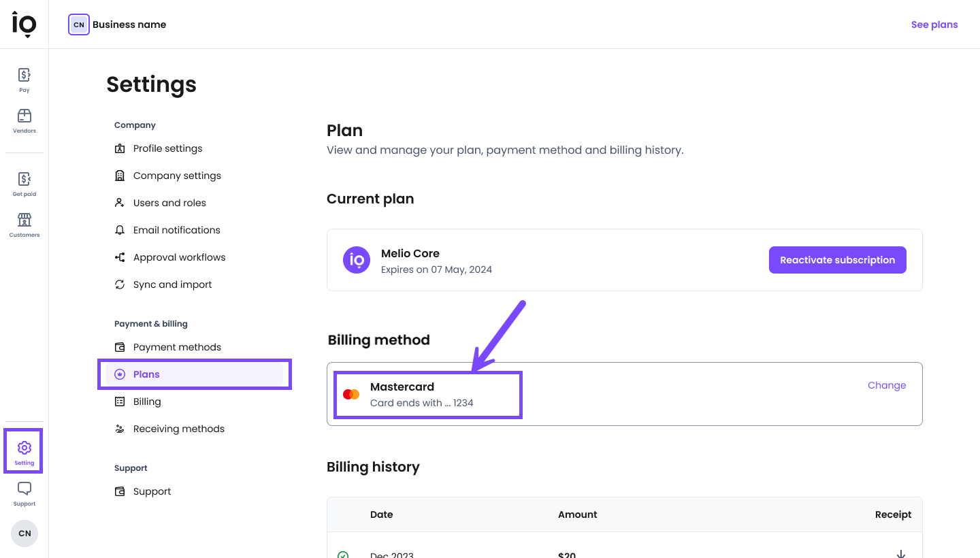Open the Customers sidebar icon
Viewport: 980px width, 558px height.
pos(24,220)
